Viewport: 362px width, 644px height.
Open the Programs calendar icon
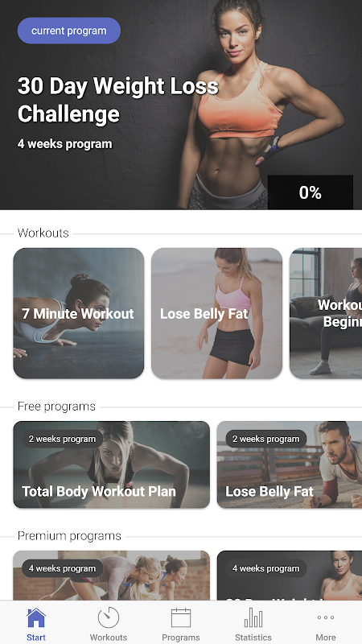pos(180,617)
